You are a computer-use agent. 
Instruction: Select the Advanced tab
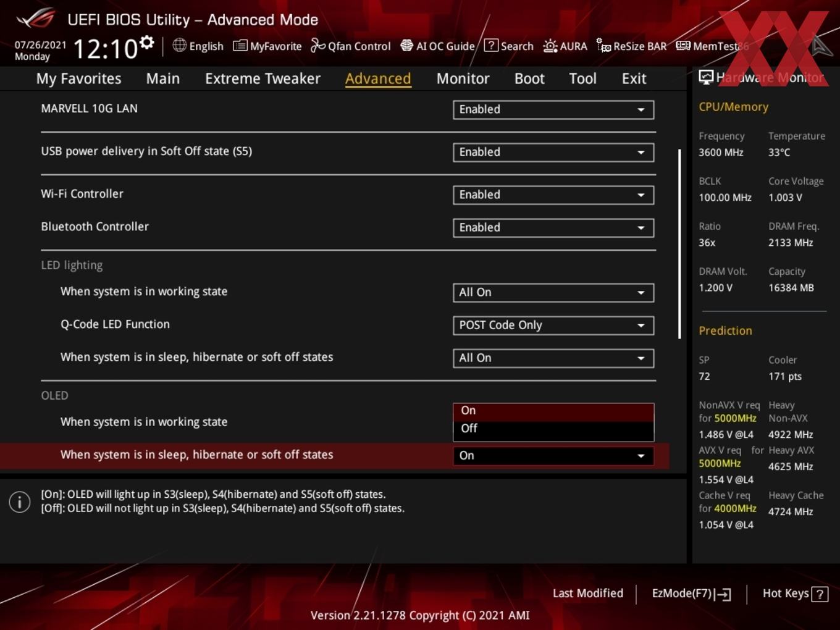point(378,79)
